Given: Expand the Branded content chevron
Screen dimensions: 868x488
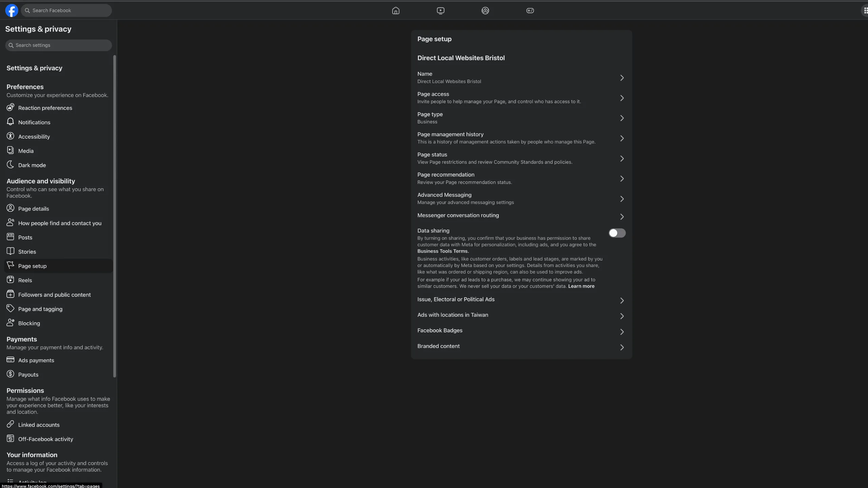Looking at the screenshot, I should pyautogui.click(x=622, y=347).
